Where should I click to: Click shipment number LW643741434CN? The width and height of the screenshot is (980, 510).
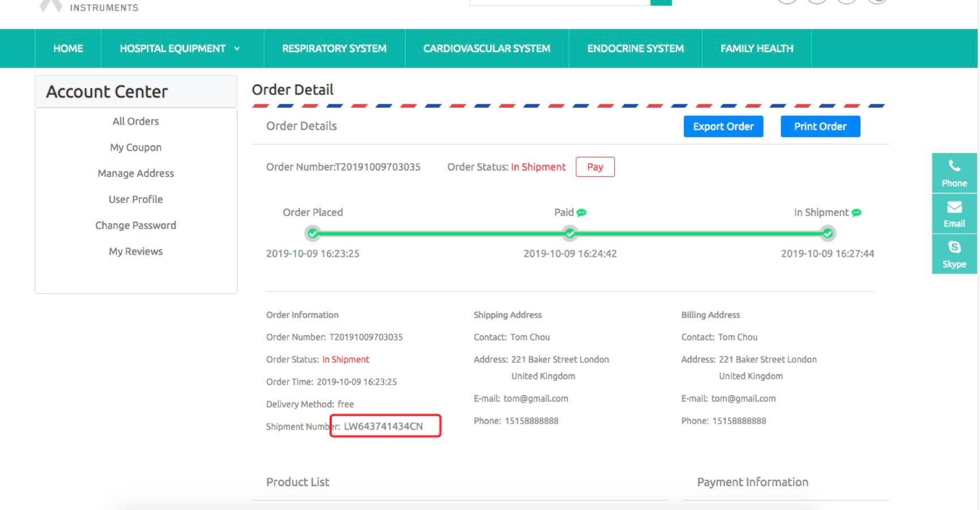pos(383,426)
